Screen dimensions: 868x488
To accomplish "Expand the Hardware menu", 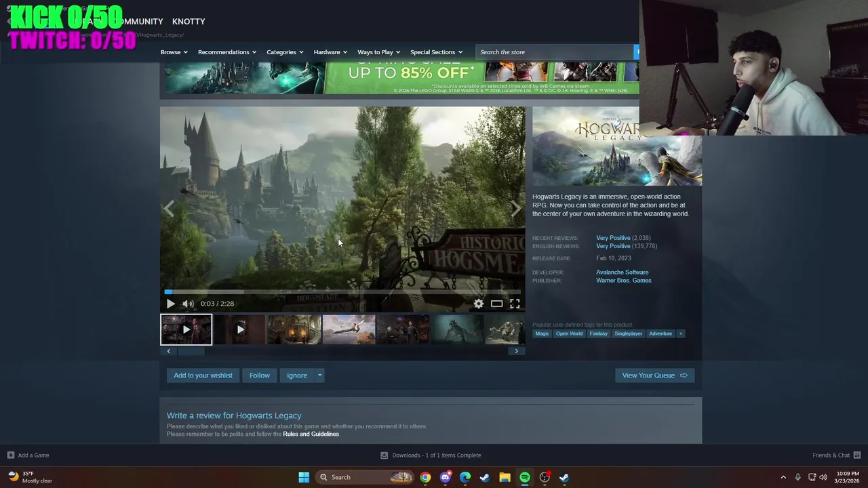I will [330, 52].
